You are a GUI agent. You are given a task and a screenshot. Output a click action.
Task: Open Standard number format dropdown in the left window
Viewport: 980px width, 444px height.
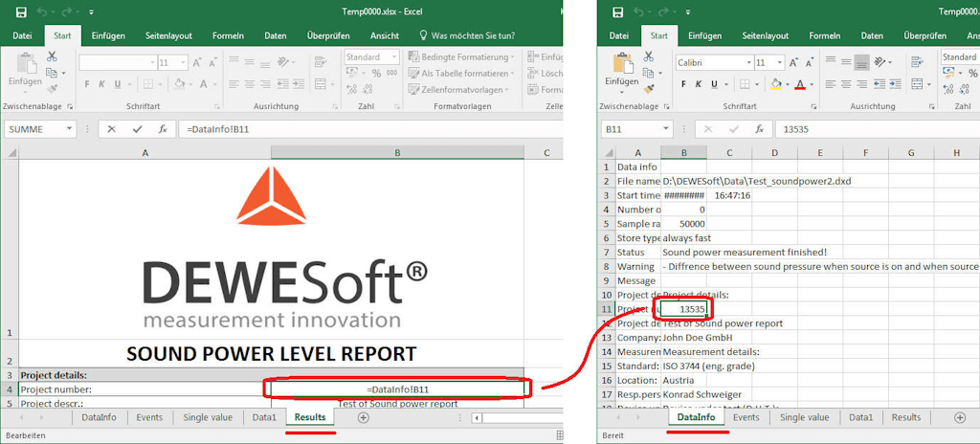(x=394, y=56)
